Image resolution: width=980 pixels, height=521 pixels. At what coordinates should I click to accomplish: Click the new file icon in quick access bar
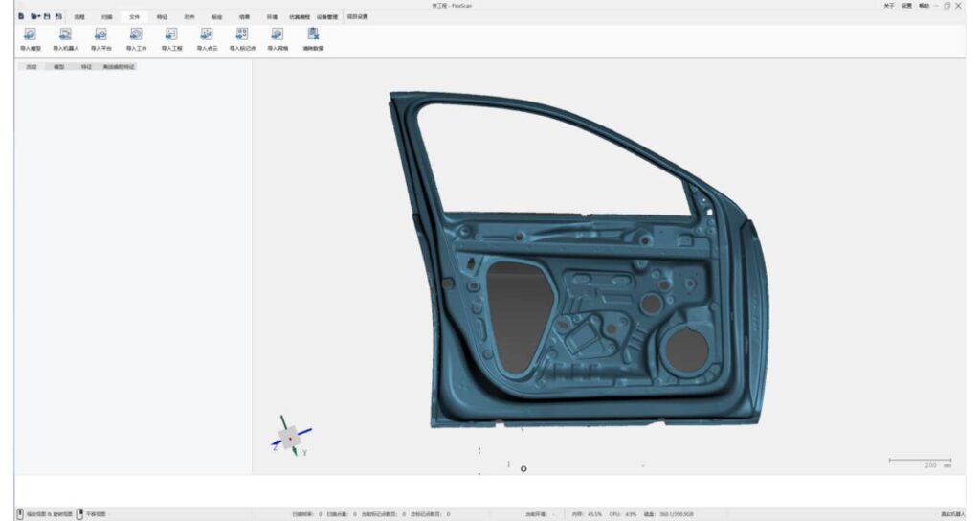[20, 16]
